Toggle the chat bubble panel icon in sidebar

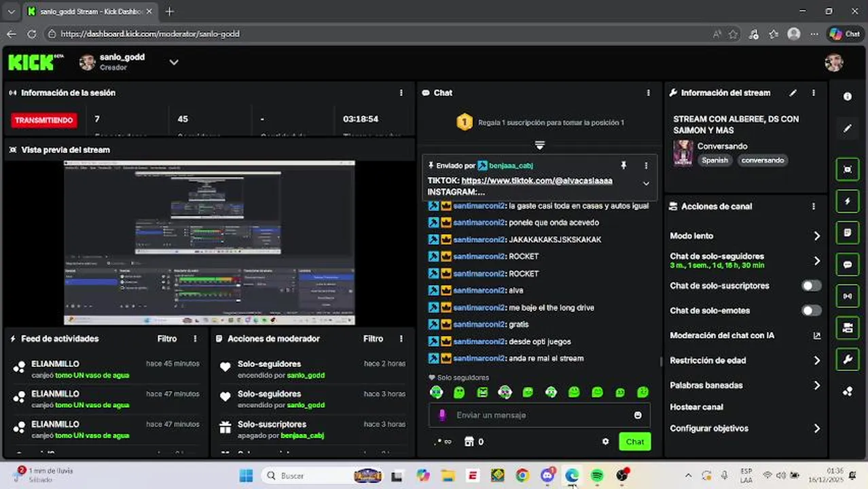pyautogui.click(x=848, y=264)
